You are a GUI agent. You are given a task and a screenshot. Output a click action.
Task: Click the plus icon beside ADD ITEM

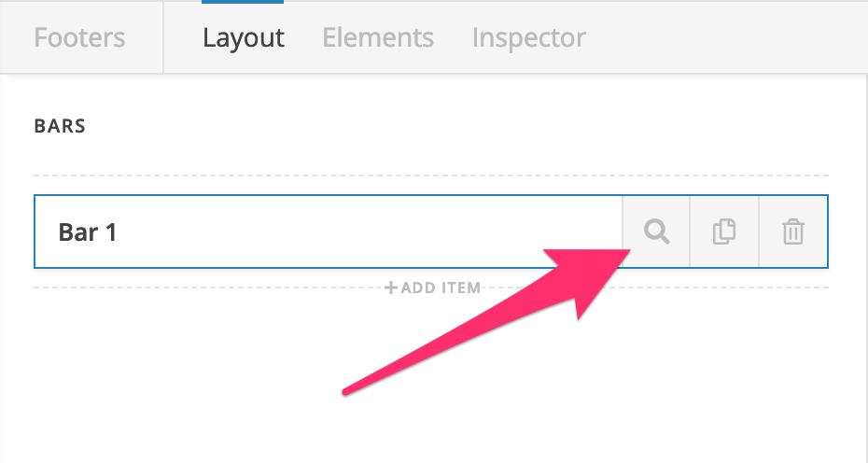[x=391, y=288]
